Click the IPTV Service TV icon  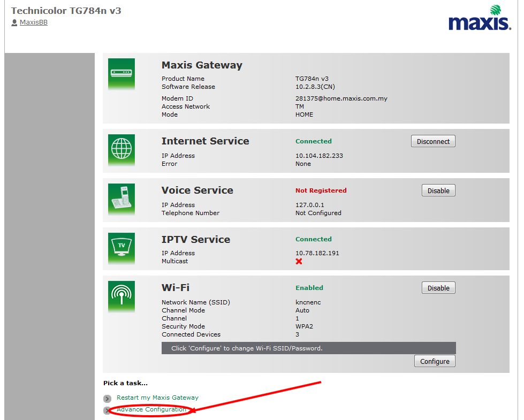pyautogui.click(x=121, y=248)
